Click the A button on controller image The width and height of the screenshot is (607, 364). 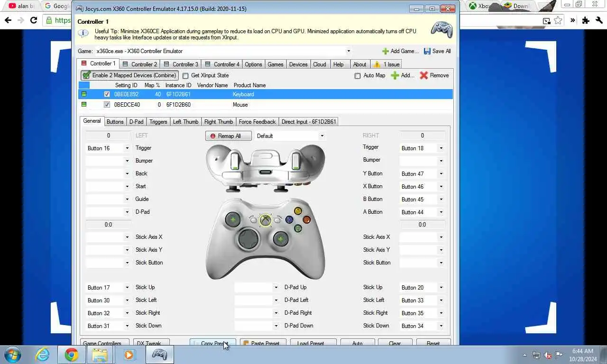coord(298,228)
